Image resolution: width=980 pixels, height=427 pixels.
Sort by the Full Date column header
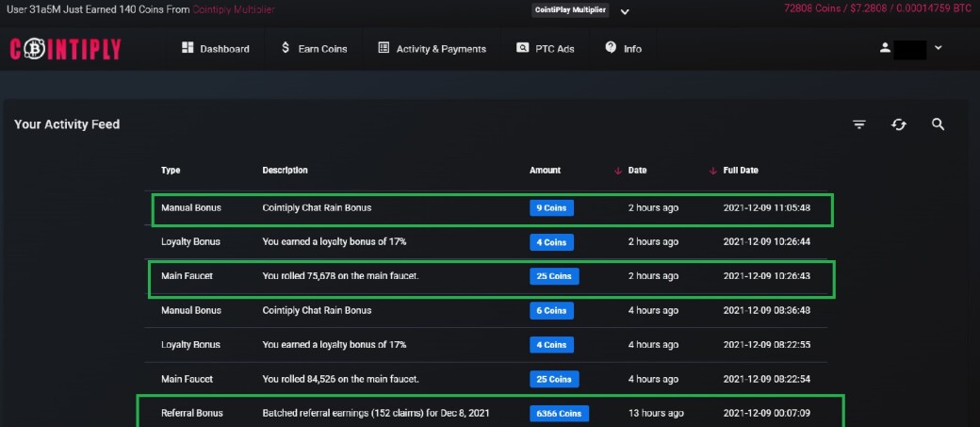pyautogui.click(x=741, y=170)
